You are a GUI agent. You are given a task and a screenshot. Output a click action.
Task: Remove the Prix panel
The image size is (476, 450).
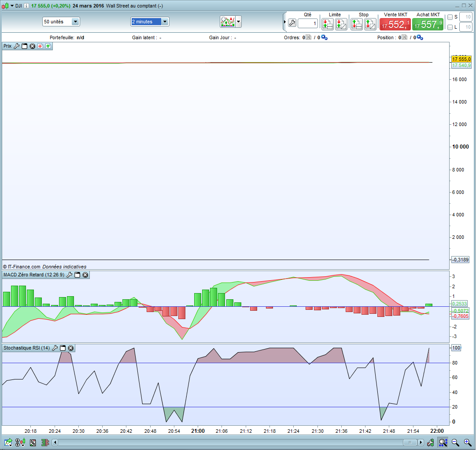coord(33,46)
